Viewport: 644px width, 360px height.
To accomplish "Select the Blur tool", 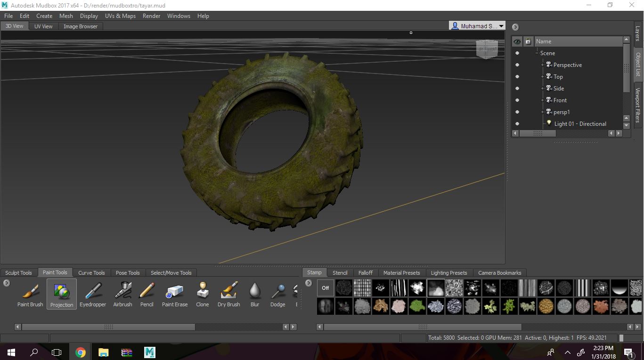I will [255, 295].
